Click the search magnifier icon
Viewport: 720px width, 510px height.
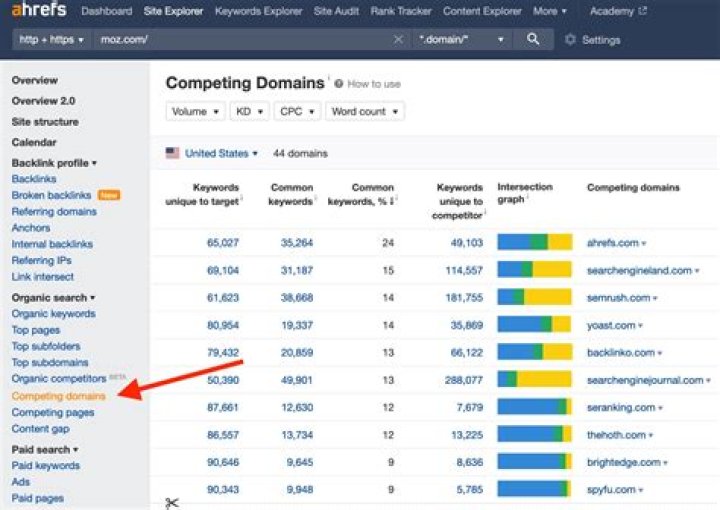533,39
